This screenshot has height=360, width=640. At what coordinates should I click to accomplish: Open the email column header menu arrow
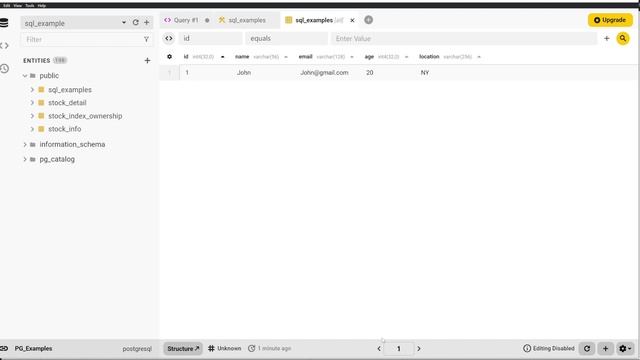pos(352,57)
